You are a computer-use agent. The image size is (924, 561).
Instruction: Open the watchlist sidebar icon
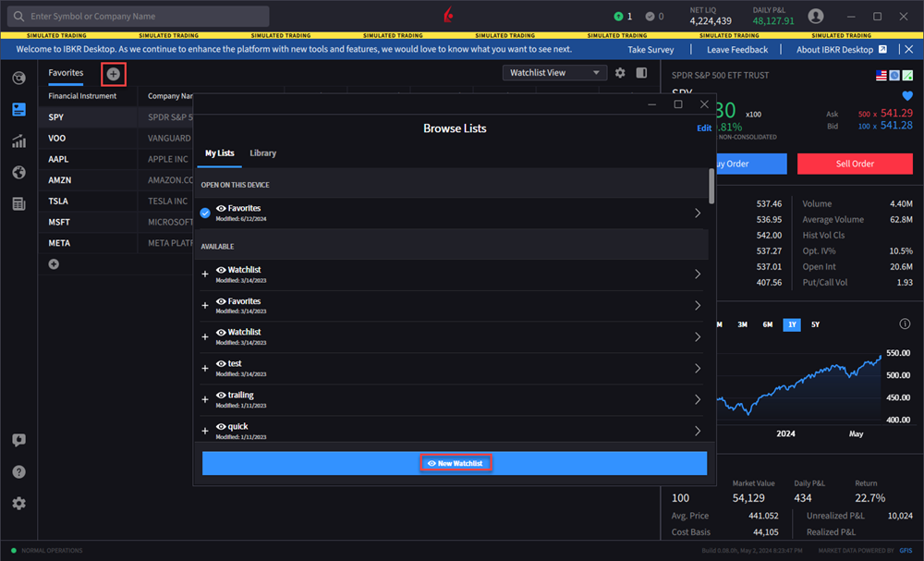click(18, 110)
